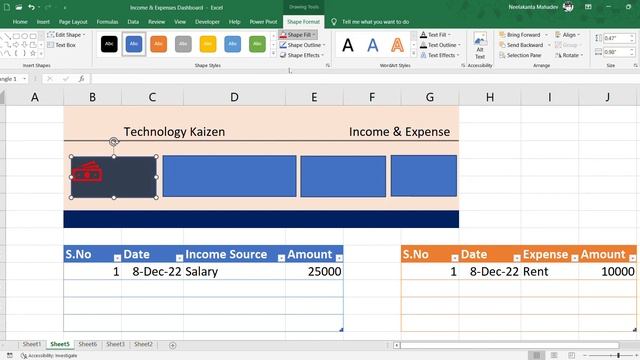The image size is (640, 360).
Task: Open the Shape Outline dropdown
Action: pyautogui.click(x=302, y=45)
